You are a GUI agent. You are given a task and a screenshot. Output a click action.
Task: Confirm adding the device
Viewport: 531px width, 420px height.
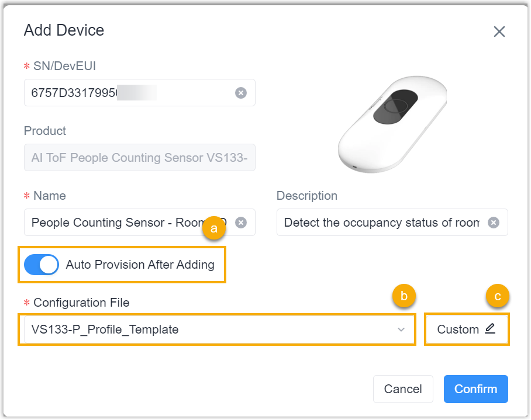[475, 388]
